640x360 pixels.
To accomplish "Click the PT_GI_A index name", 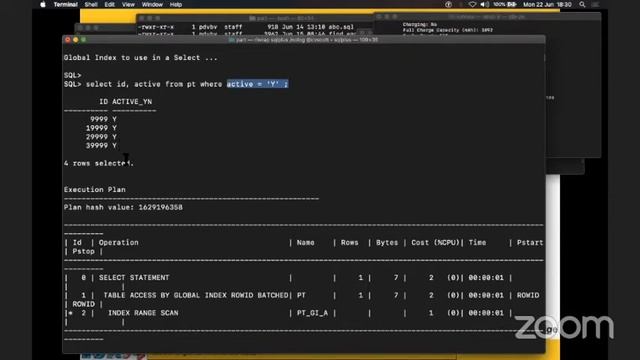I will click(x=312, y=313).
